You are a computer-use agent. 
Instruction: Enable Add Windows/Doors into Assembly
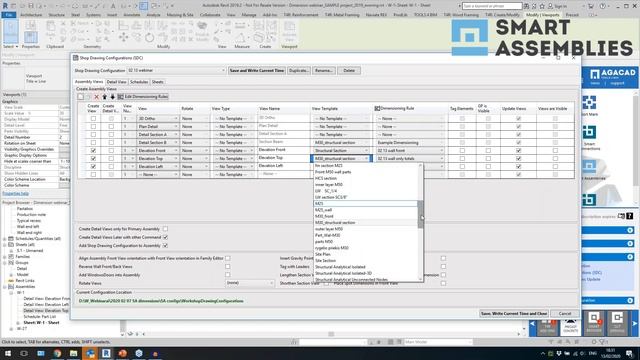pyautogui.click(x=228, y=275)
